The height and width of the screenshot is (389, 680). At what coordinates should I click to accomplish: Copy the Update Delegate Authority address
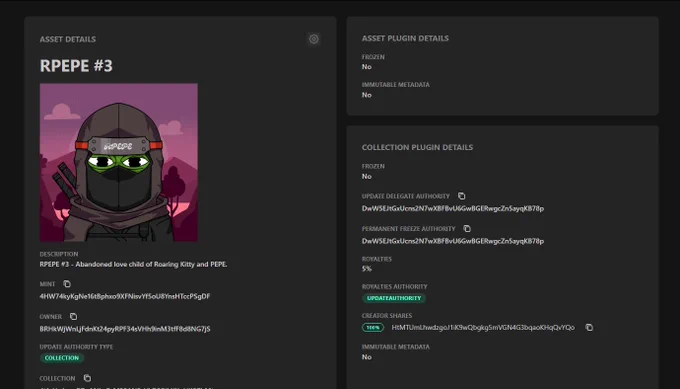pos(462,196)
